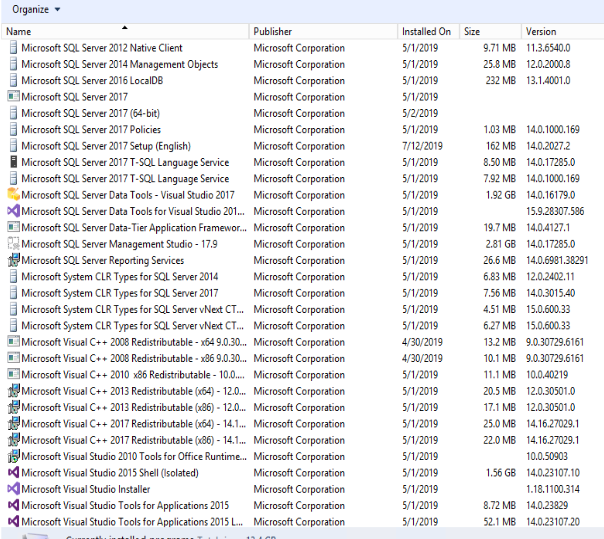The width and height of the screenshot is (604, 539).
Task: Click the 52.1 MB size value
Action: [500, 522]
